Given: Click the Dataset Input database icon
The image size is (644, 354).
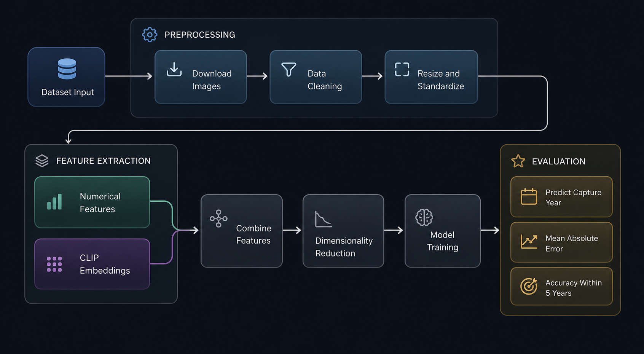Looking at the screenshot, I should point(67,69).
